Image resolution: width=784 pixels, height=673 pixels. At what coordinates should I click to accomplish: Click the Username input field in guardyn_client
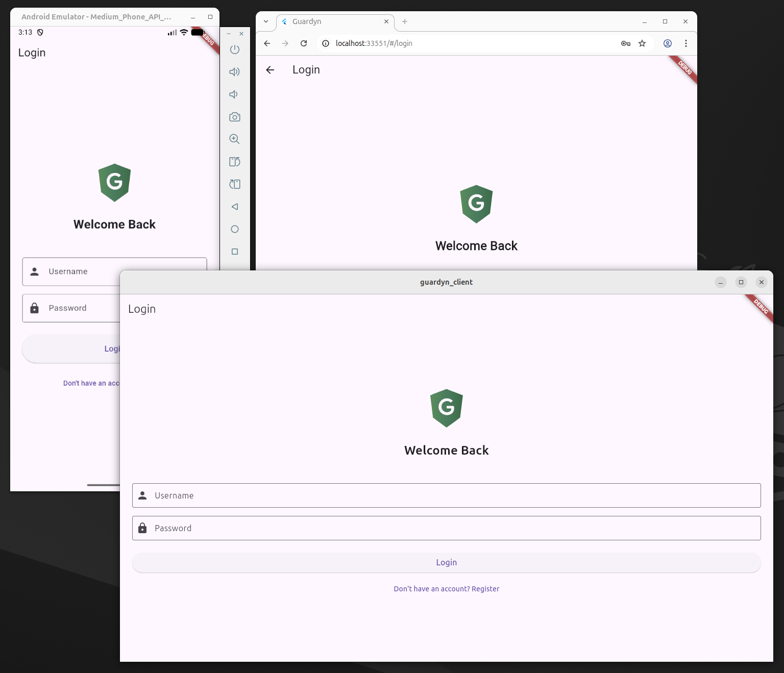pos(446,495)
